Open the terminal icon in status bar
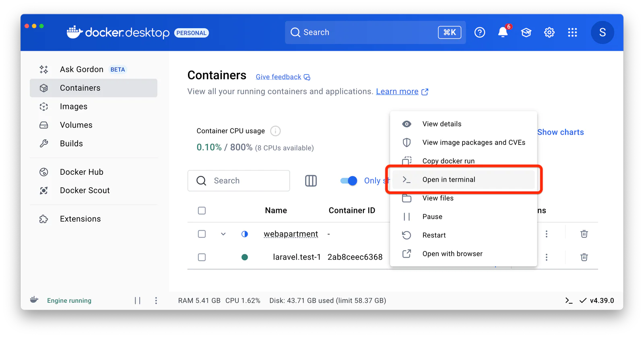Screen dimensions: 644x337 pos(569,301)
